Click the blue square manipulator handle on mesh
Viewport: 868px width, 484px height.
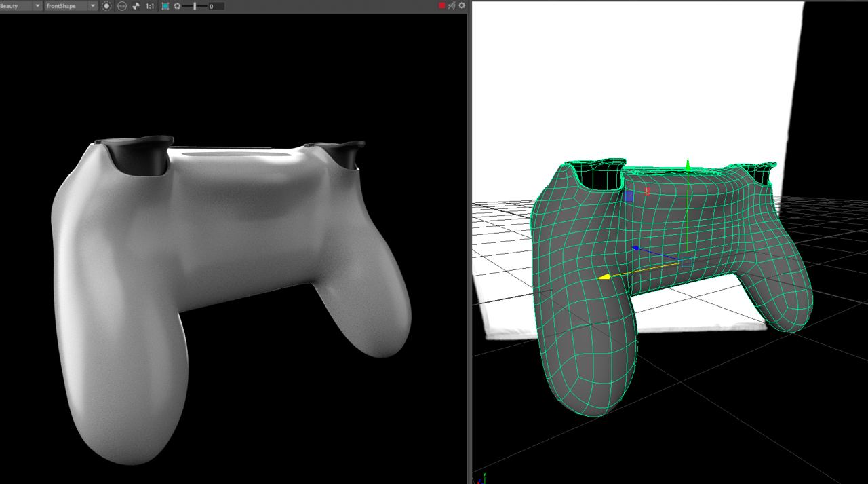point(629,196)
